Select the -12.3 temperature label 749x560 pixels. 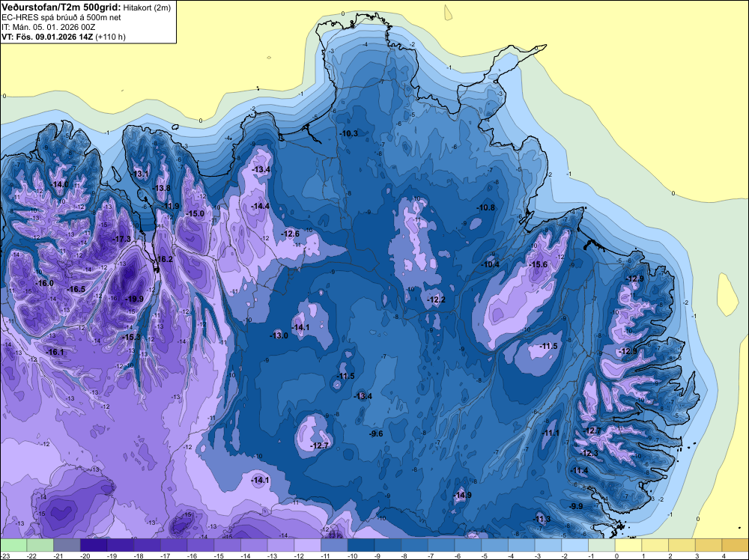pos(589,453)
